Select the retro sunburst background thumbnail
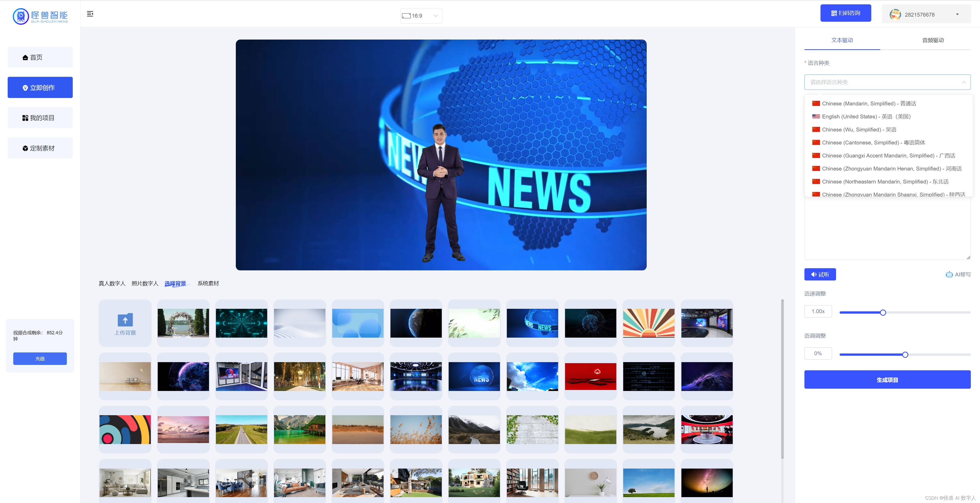This screenshot has height=503, width=980. pyautogui.click(x=648, y=323)
